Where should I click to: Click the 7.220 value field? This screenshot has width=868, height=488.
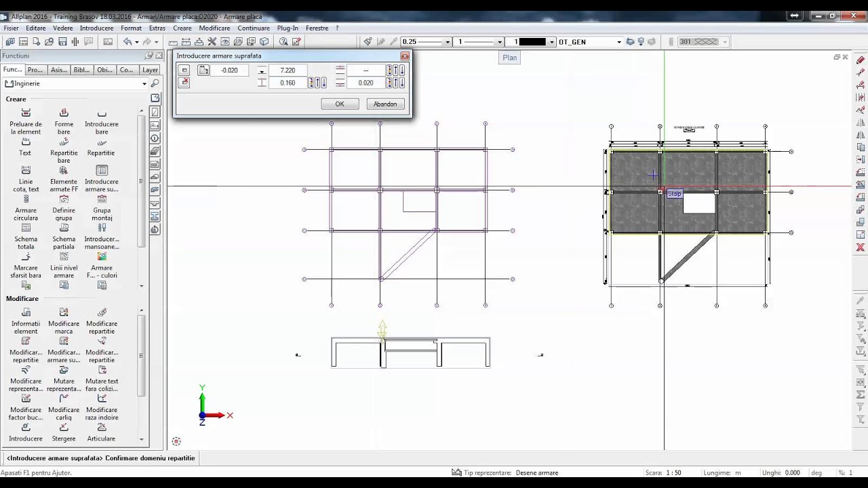coord(288,70)
